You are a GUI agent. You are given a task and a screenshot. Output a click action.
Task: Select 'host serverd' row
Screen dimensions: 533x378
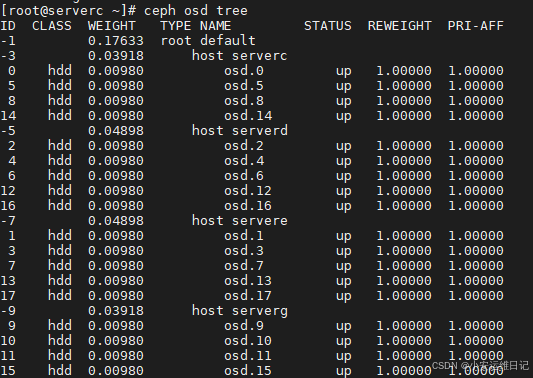(x=239, y=131)
